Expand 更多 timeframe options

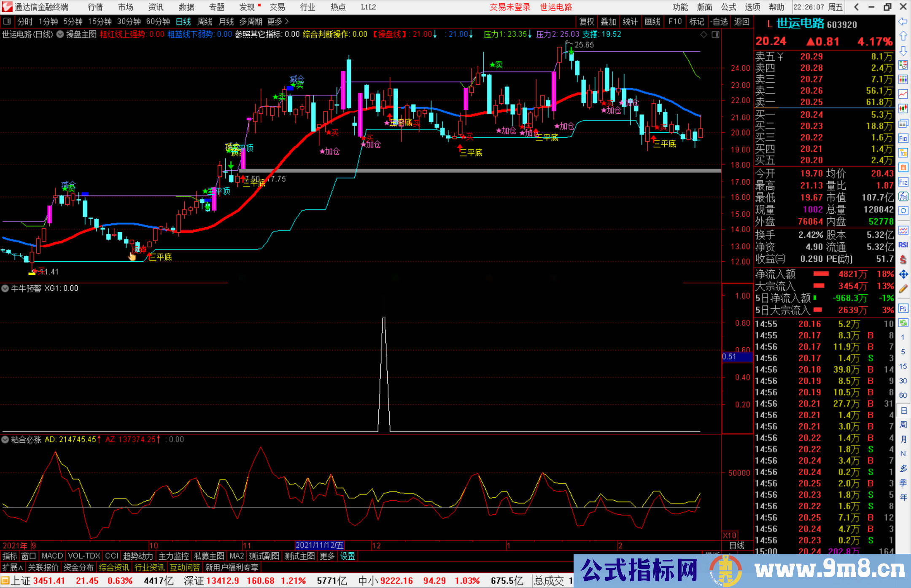[278, 21]
